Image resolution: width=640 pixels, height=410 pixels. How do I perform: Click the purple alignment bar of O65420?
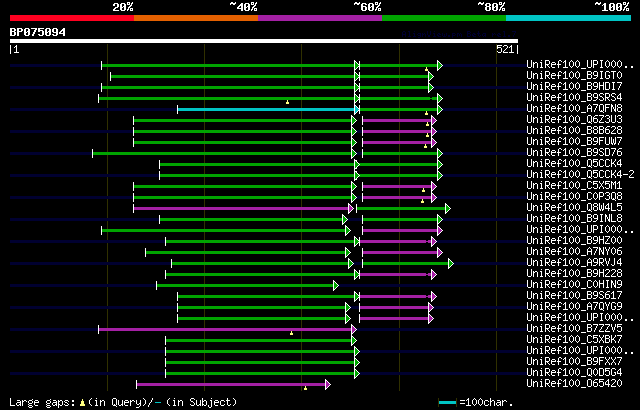tap(231, 385)
